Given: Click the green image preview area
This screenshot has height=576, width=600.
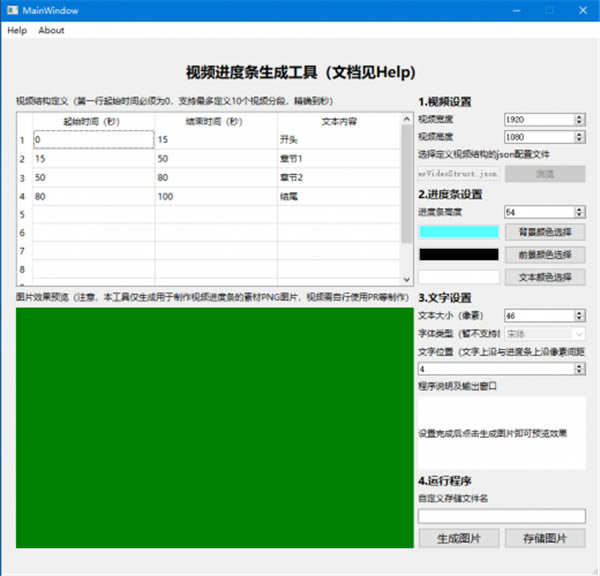Looking at the screenshot, I should pyautogui.click(x=214, y=427).
